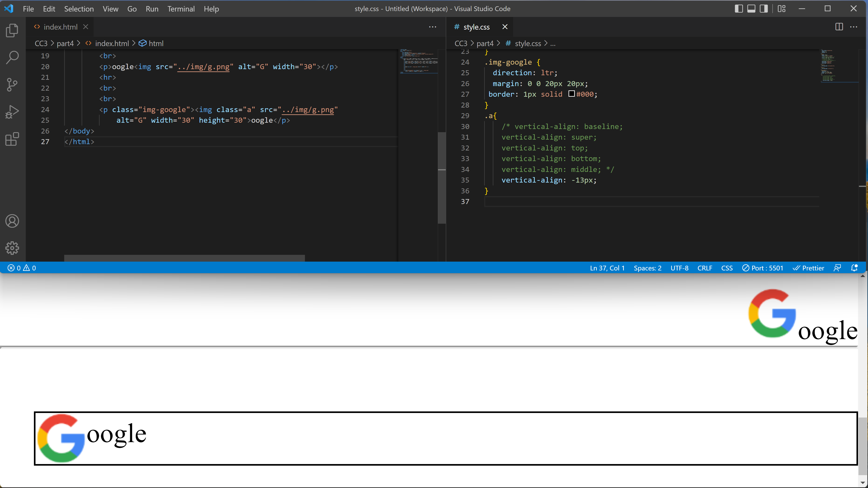
Task: Toggle the bottom panel layout icon
Action: [751, 9]
